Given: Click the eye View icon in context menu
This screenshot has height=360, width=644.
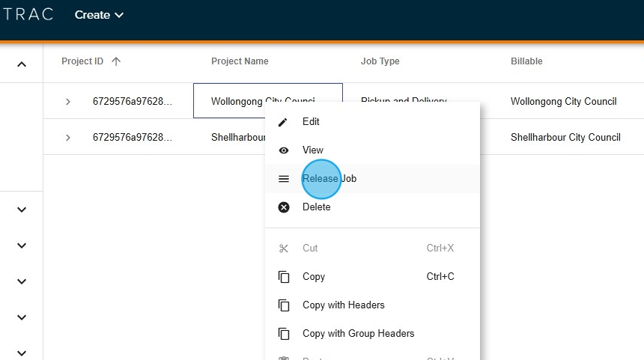Looking at the screenshot, I should (x=283, y=150).
